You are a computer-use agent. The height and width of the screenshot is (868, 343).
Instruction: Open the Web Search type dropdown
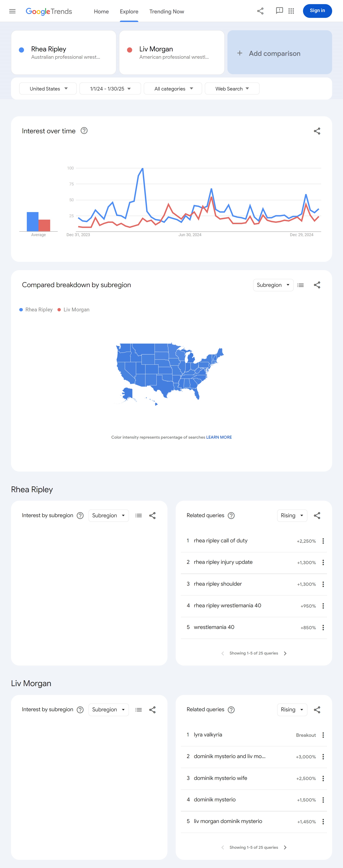coord(232,89)
